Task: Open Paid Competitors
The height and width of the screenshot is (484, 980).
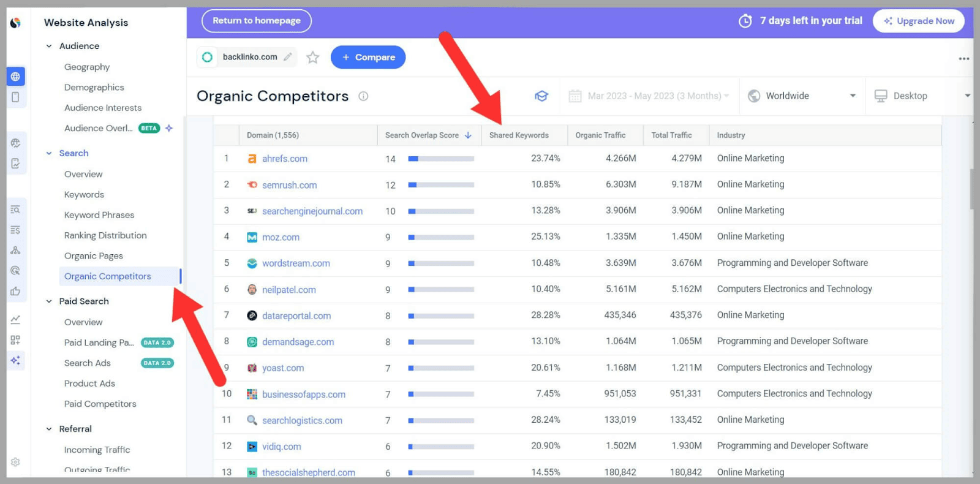Action: pyautogui.click(x=100, y=404)
